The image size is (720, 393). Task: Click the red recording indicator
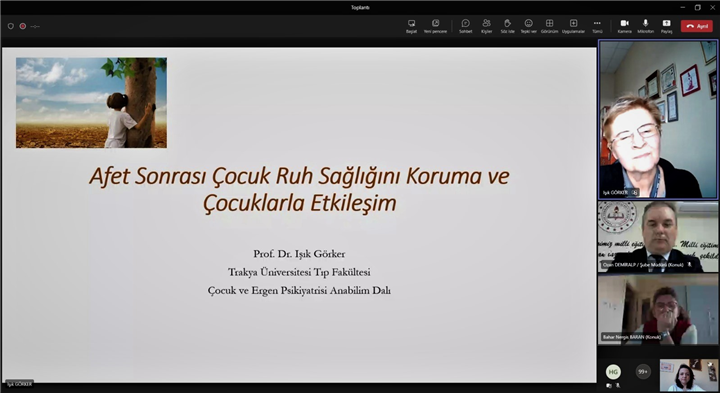point(22,26)
